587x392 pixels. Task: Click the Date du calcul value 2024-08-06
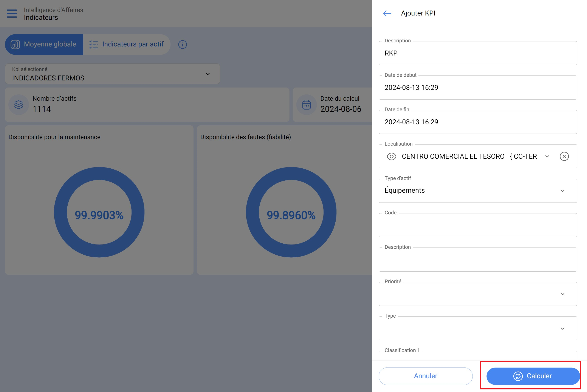(341, 109)
